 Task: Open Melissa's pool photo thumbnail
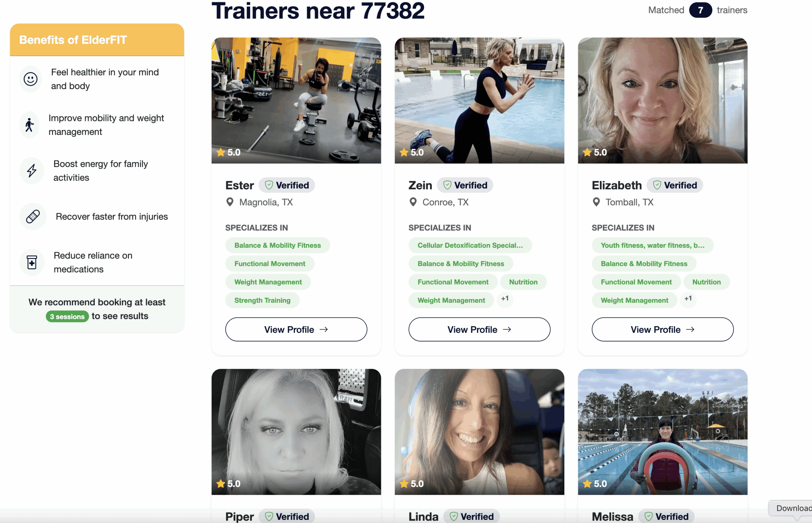click(x=662, y=432)
